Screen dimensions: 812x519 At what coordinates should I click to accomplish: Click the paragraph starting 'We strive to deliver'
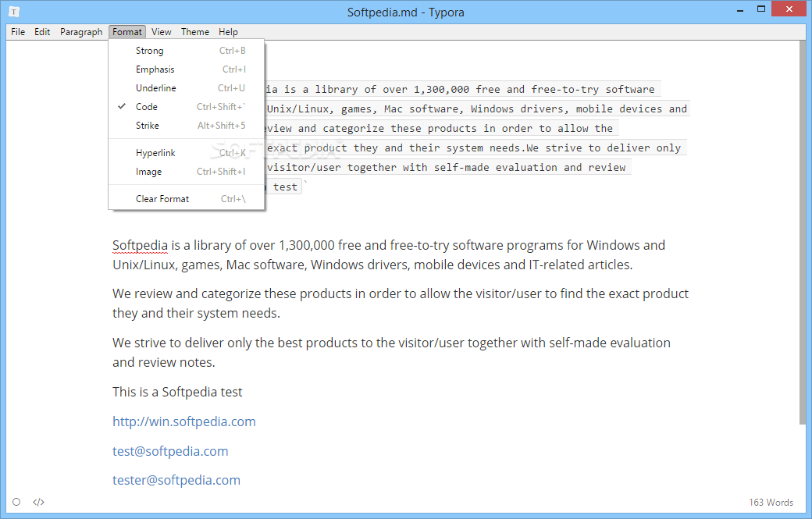point(391,353)
